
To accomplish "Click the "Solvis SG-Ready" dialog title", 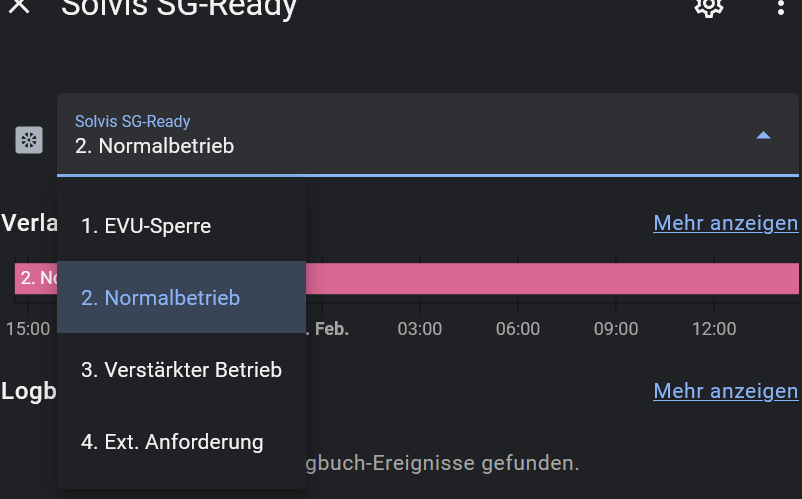I will (x=179, y=8).
